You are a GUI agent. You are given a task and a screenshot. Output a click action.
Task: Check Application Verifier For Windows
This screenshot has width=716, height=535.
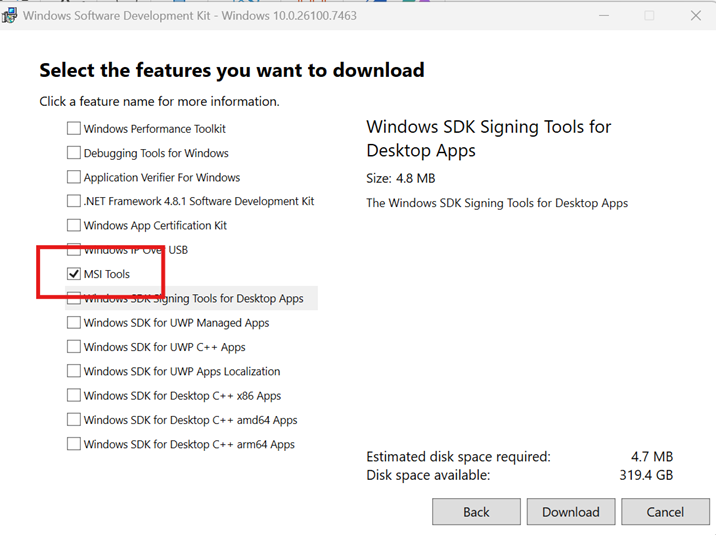click(74, 177)
